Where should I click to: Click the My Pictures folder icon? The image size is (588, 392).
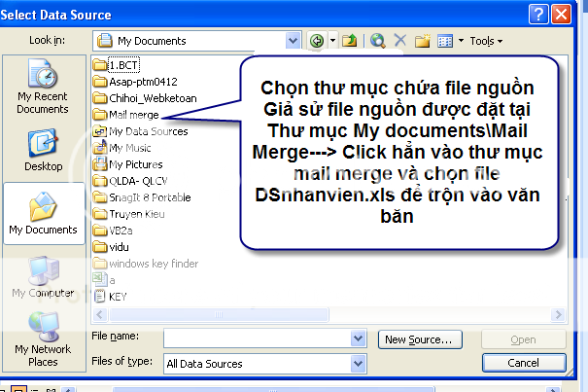(100, 163)
